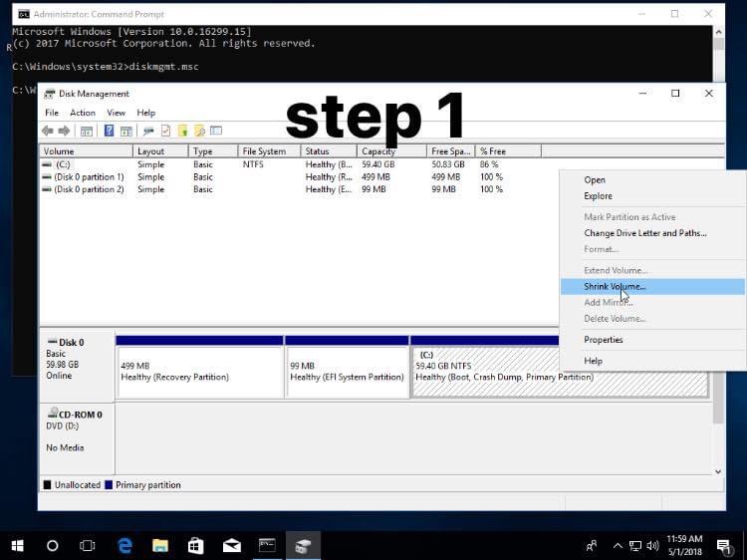
Task: Open Microsoft Store from the taskbar
Action: coord(196,546)
